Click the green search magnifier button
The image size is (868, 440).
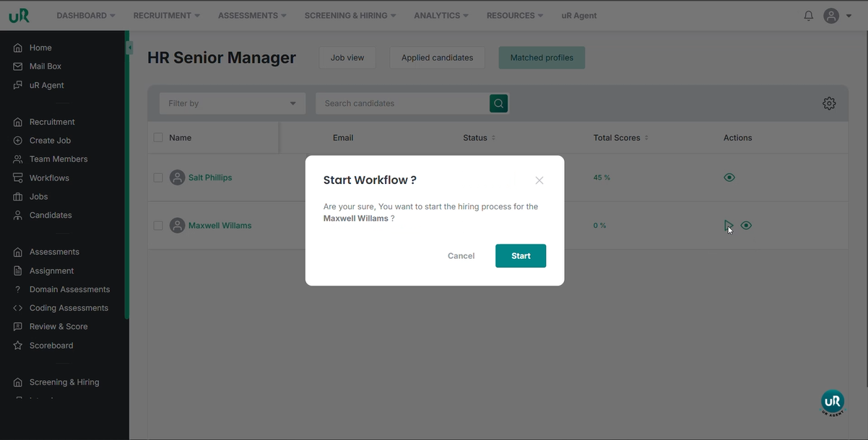tap(498, 103)
